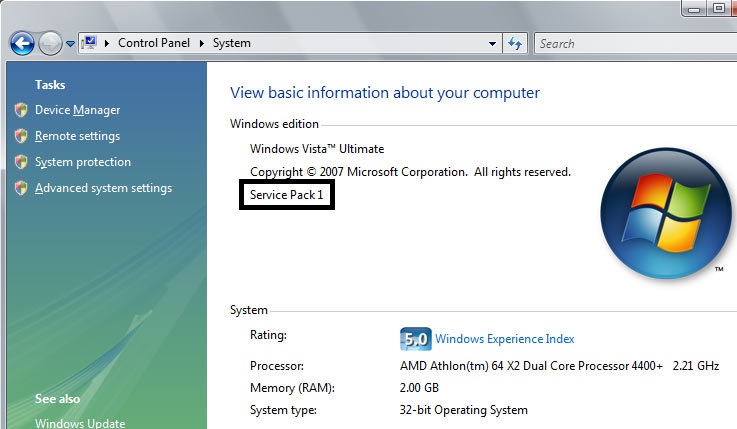Click the shield icon beside System protection
This screenshot has width=737, height=429.
pos(21,162)
